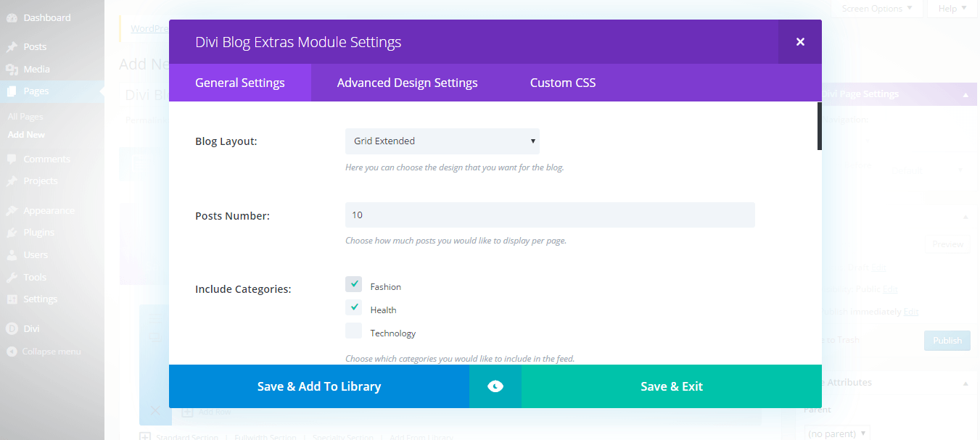Click the preview eye icon between save buttons

tap(495, 386)
